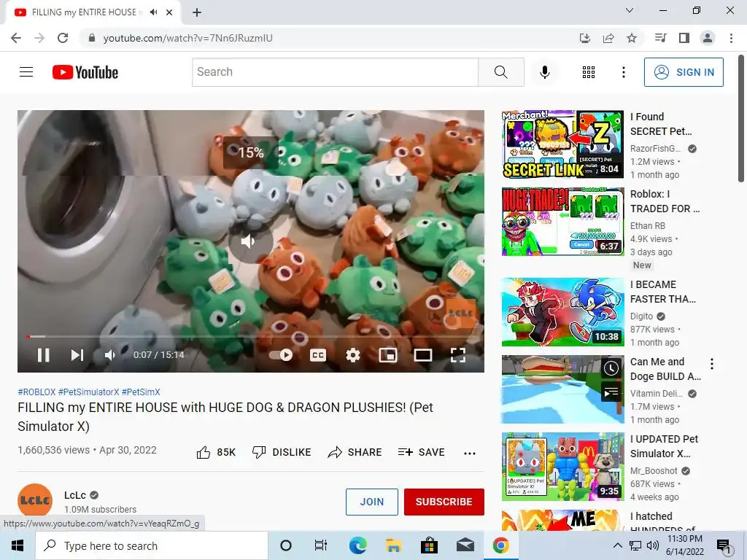Add Vitamin Deli video to Watch Later
Viewport: 747px width, 560px height.
[611, 368]
